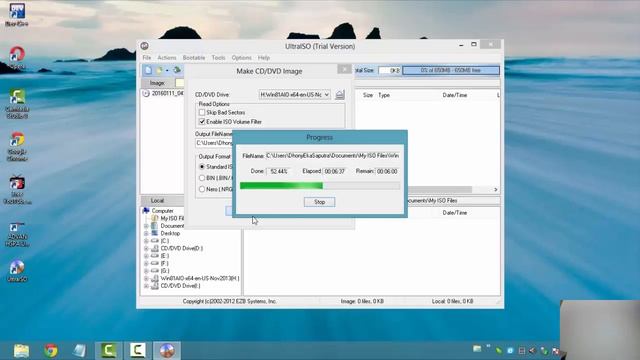640x360 pixels.
Task: Select the Nero NRG output format
Action: [x=202, y=189]
